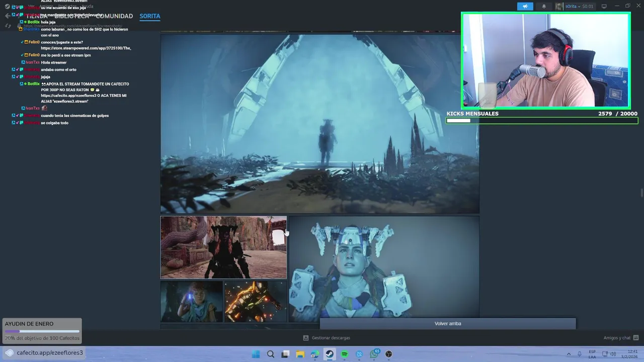Open SORITA profile tab
Viewport: 644px width, 362px height.
click(150, 16)
